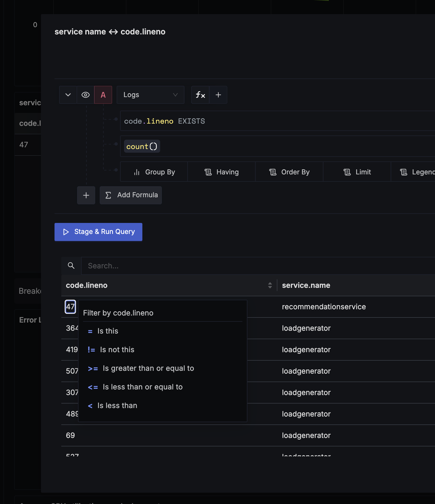Click the search magnifier icon
The height and width of the screenshot is (504, 435).
click(71, 266)
